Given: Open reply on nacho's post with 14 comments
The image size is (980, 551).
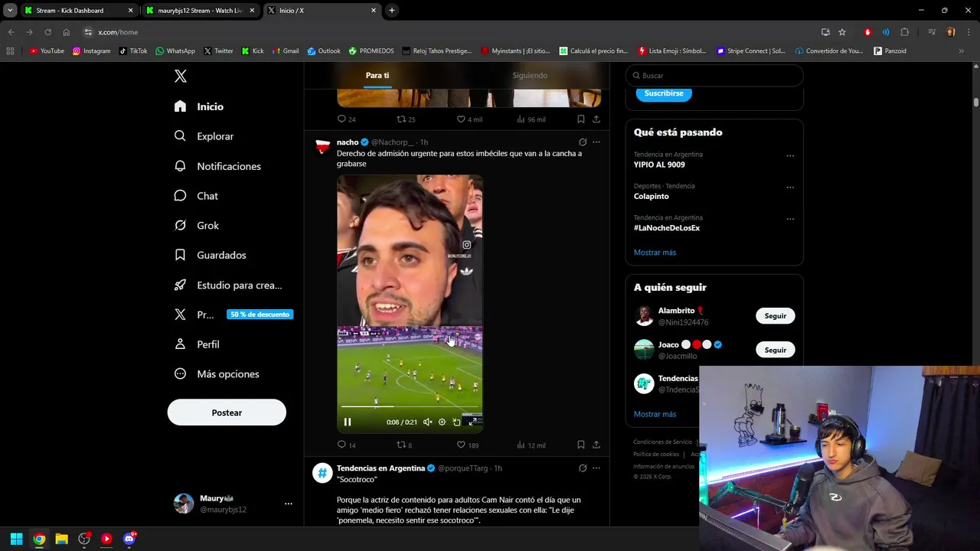Looking at the screenshot, I should (346, 445).
